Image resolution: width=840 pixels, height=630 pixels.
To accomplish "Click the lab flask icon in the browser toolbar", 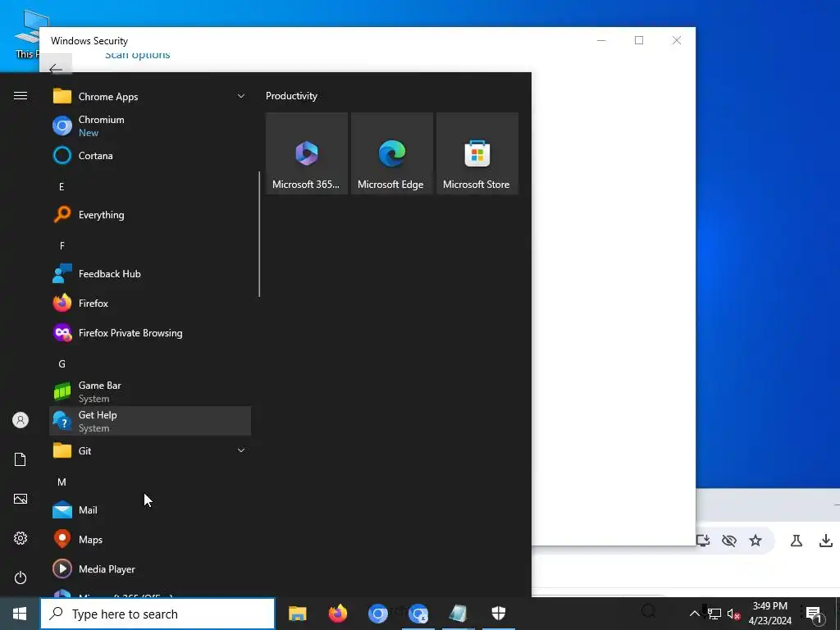I will [x=797, y=541].
